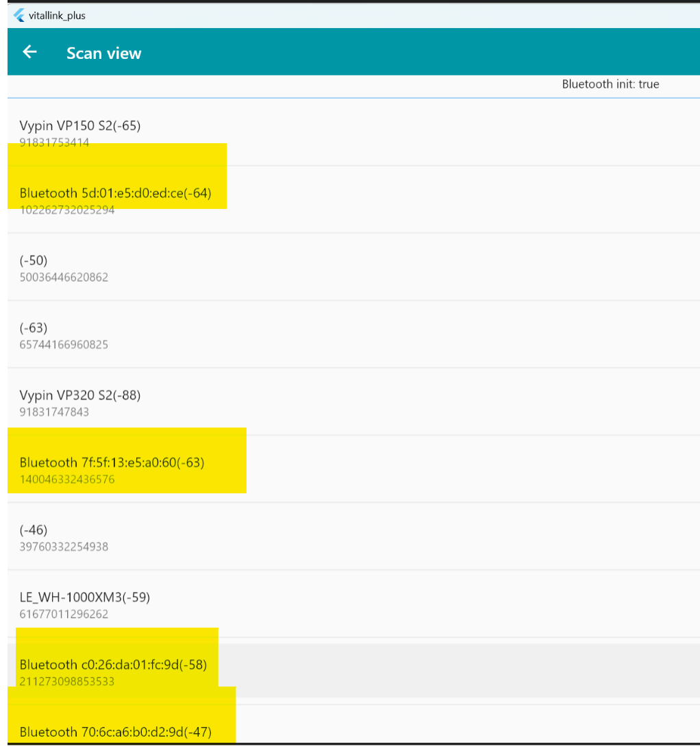Select Bluetooth c0:26:da:01:fc:9d device
The height and width of the screenshot is (753, 700).
[x=353, y=671]
